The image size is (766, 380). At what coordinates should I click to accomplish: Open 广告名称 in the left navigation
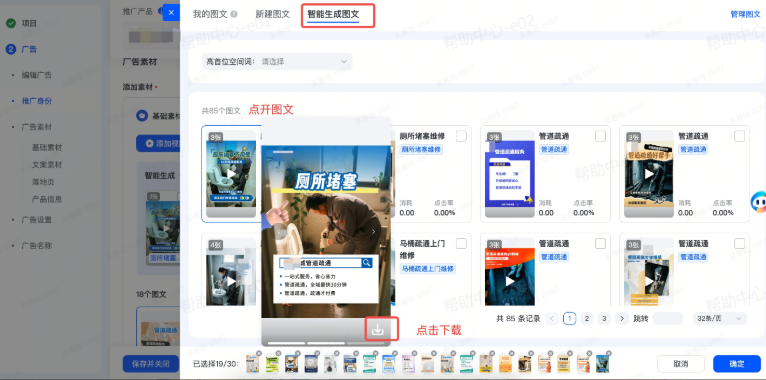37,246
